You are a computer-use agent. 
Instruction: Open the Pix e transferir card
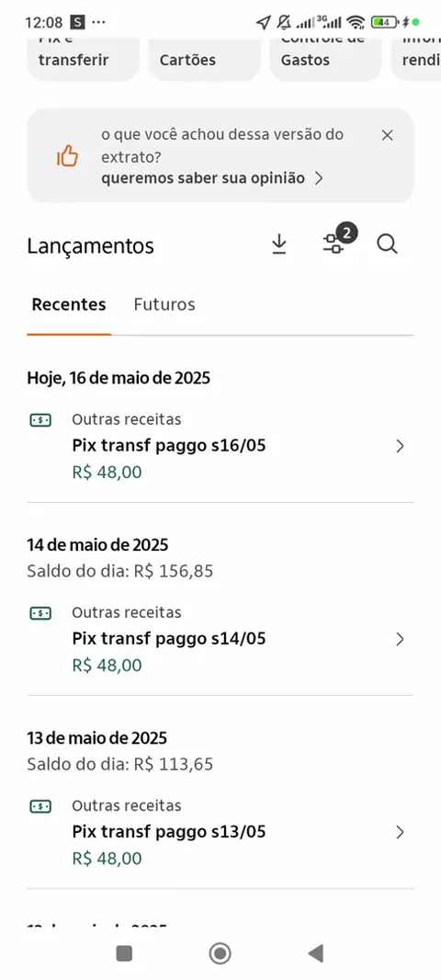(x=83, y=60)
